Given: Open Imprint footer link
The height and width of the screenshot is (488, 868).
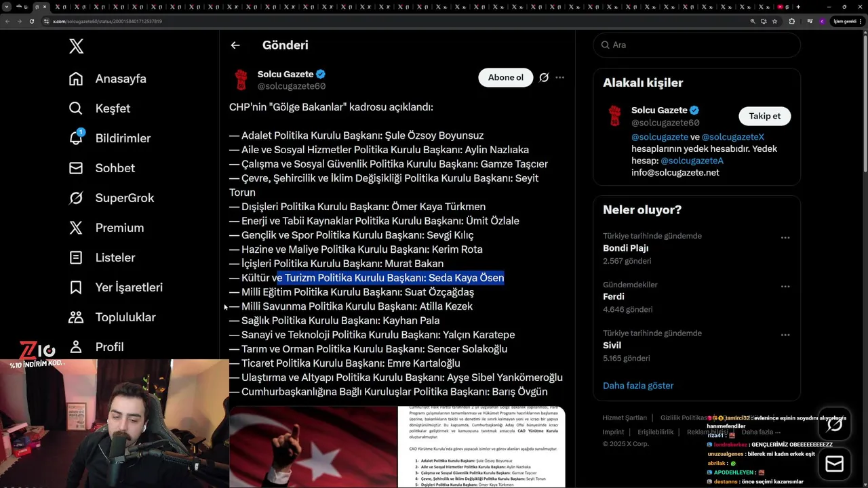Looking at the screenshot, I should point(613,432).
